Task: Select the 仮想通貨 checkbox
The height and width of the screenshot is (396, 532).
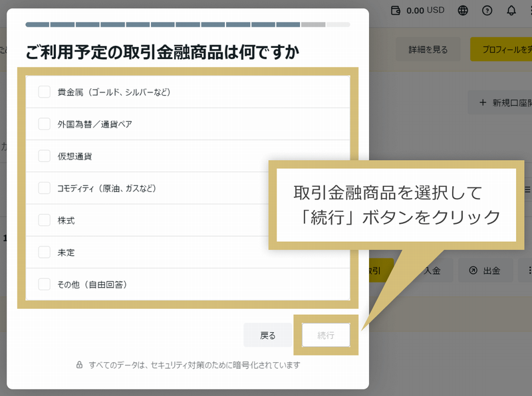Action: point(45,156)
